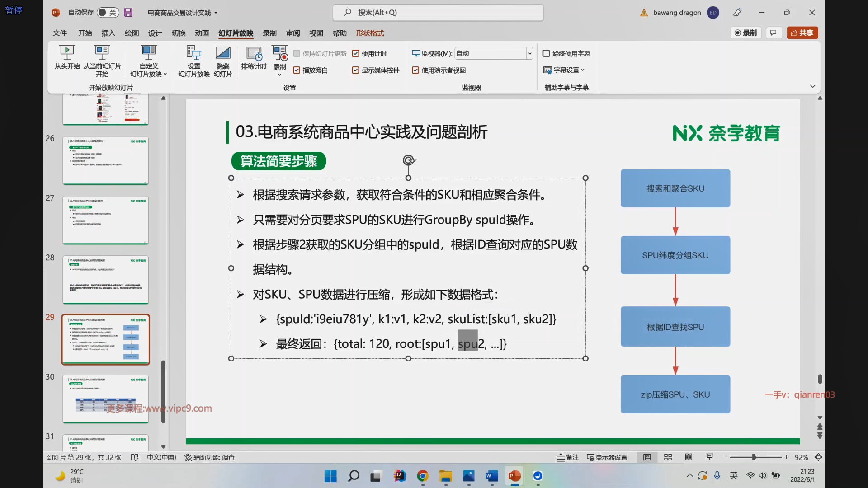868x488 pixels.
Task: Uncheck 使用计时 checkbox
Action: coord(355,53)
